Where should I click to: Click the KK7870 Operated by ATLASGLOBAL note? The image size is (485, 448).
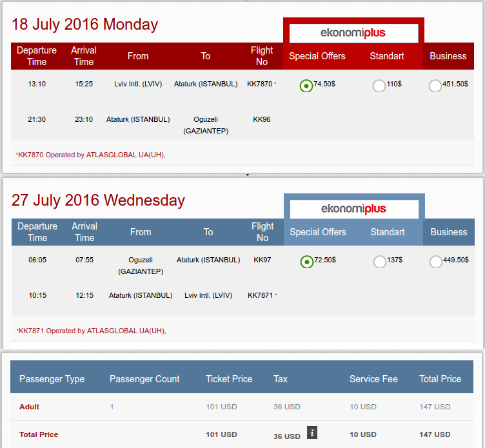click(x=91, y=155)
